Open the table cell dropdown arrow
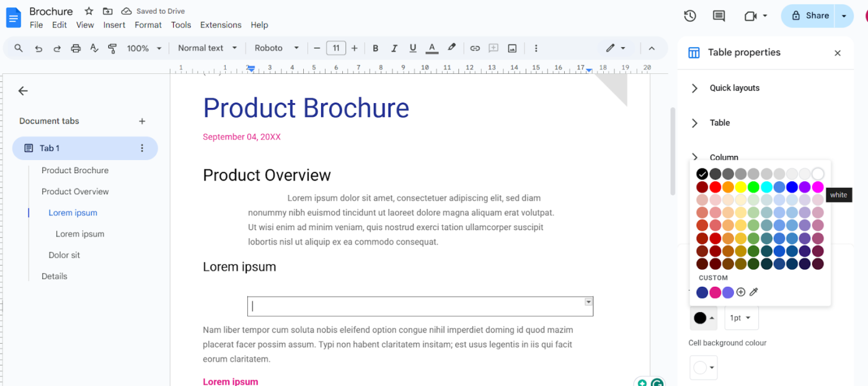 [588, 302]
